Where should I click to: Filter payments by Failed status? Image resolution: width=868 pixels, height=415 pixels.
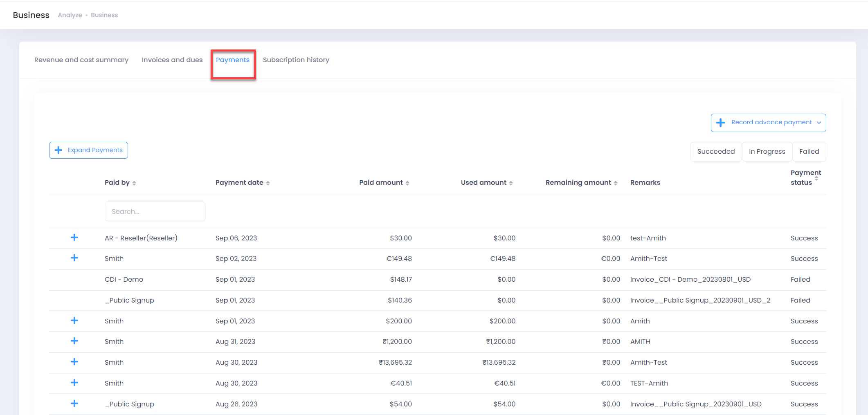(x=809, y=152)
